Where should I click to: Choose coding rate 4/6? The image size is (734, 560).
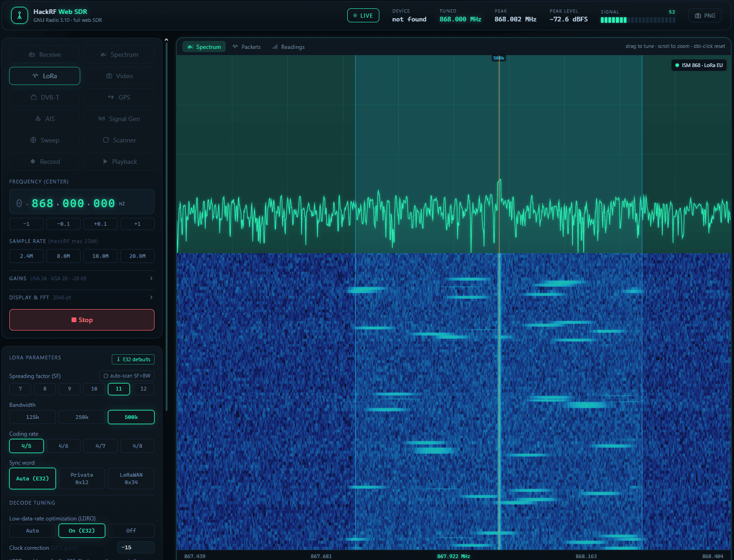click(x=63, y=446)
